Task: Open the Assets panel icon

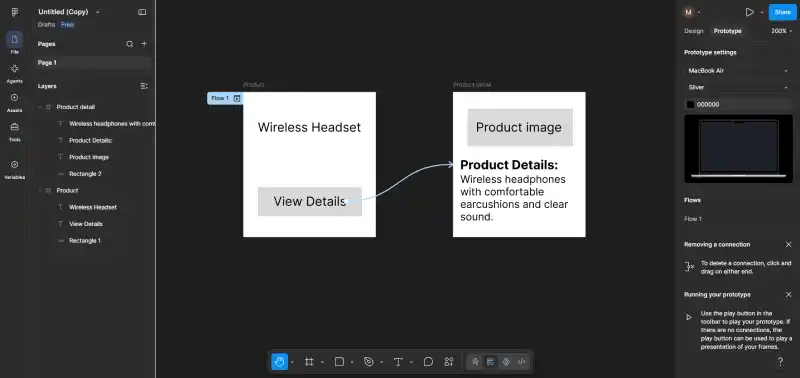Action: (x=14, y=98)
